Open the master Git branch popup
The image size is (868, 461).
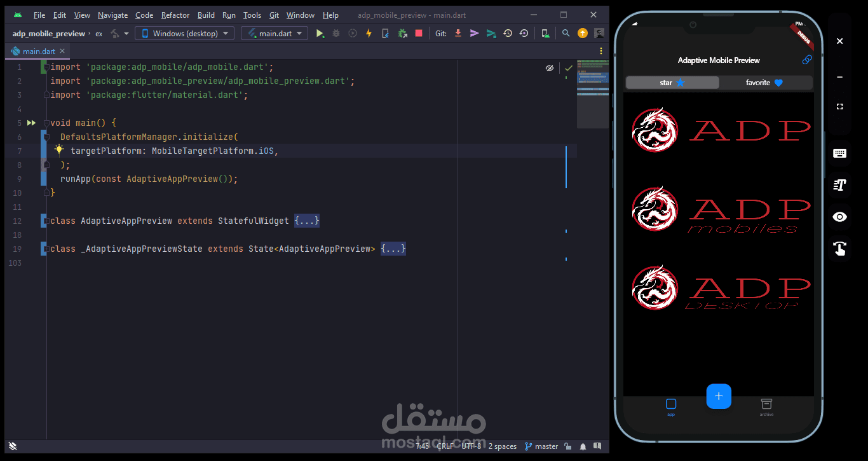pyautogui.click(x=541, y=446)
